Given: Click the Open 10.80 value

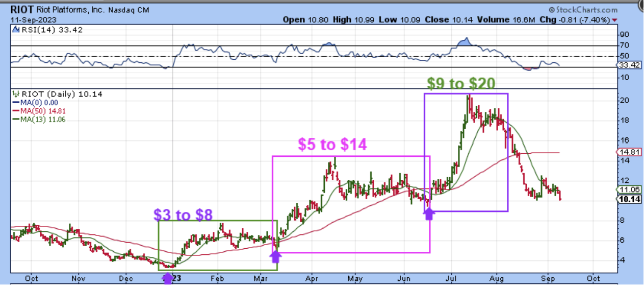Looking at the screenshot, I should tap(306, 19).
